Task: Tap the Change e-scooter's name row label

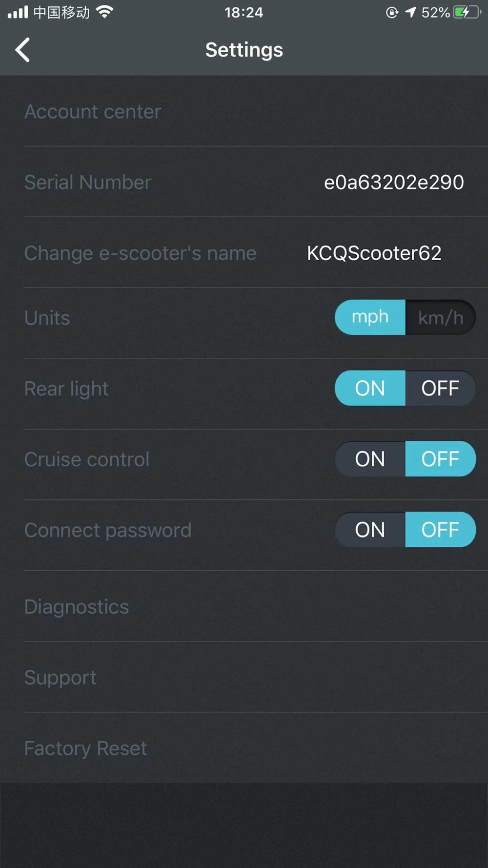Action: point(140,253)
